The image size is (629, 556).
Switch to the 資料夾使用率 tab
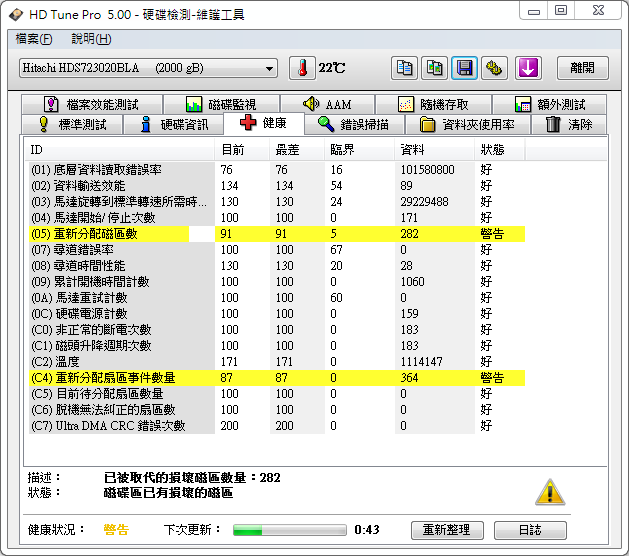[468, 124]
